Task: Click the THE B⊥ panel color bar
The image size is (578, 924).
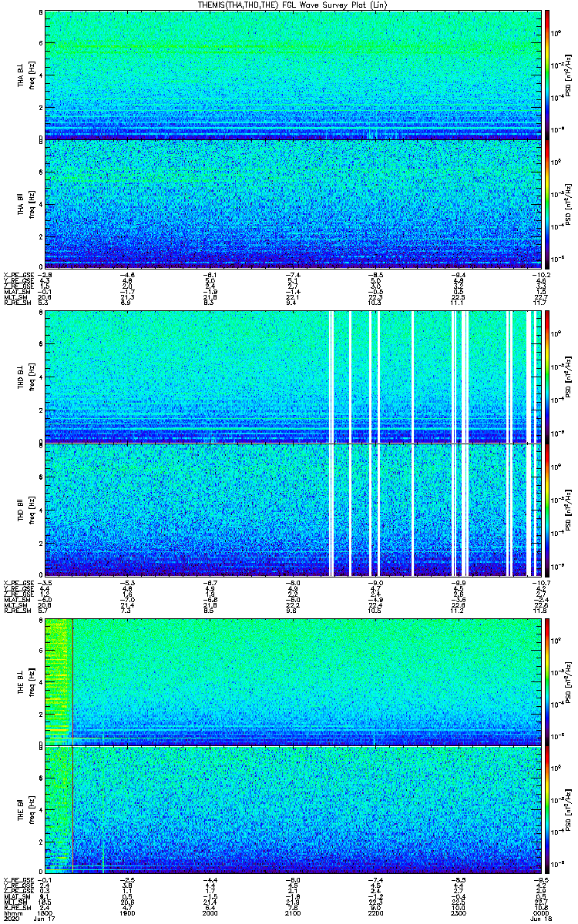Action: 547,681
